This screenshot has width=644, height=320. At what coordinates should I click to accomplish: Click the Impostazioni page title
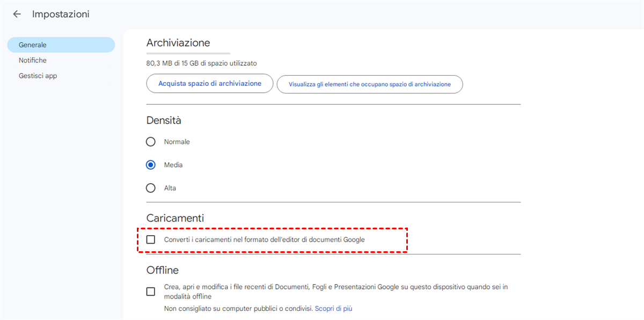tap(61, 14)
